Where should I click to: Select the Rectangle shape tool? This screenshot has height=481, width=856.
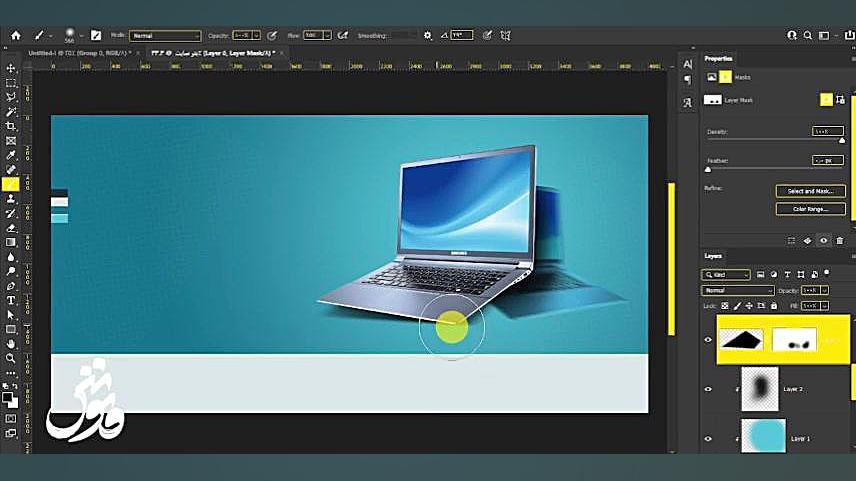tap(10, 329)
